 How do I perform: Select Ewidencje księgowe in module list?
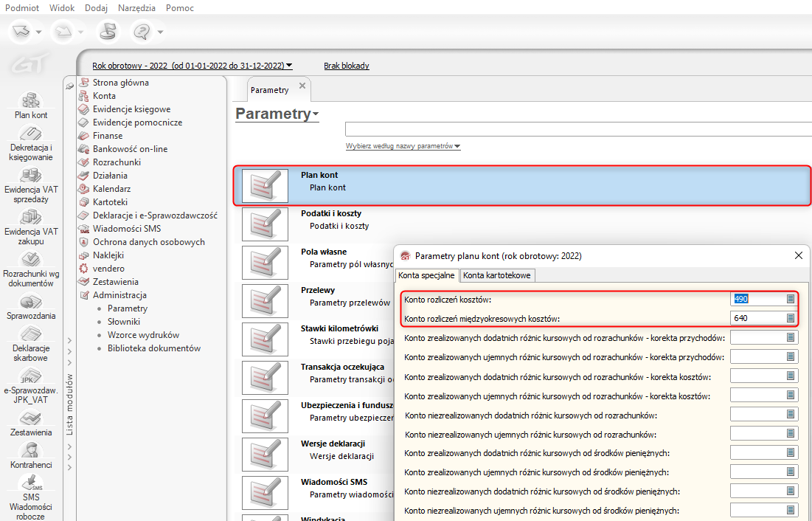point(131,109)
